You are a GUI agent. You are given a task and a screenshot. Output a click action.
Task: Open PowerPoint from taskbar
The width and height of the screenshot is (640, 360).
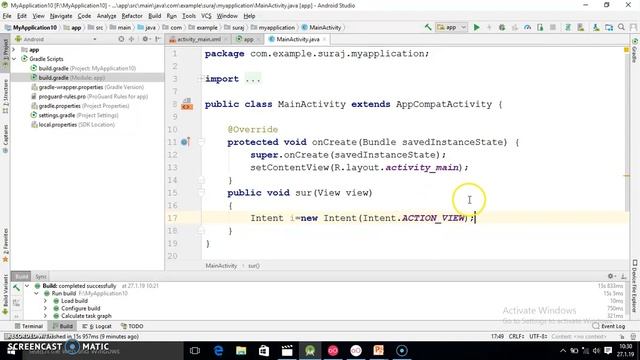click(378, 350)
